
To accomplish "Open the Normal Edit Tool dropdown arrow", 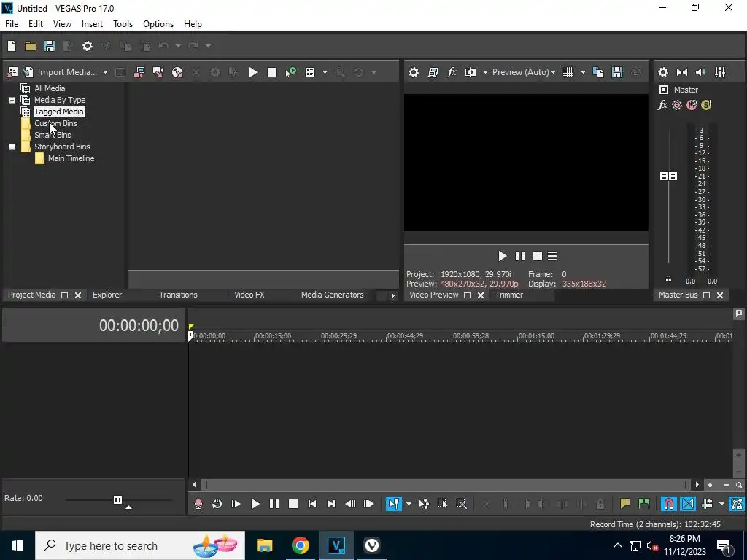I will pyautogui.click(x=409, y=504).
